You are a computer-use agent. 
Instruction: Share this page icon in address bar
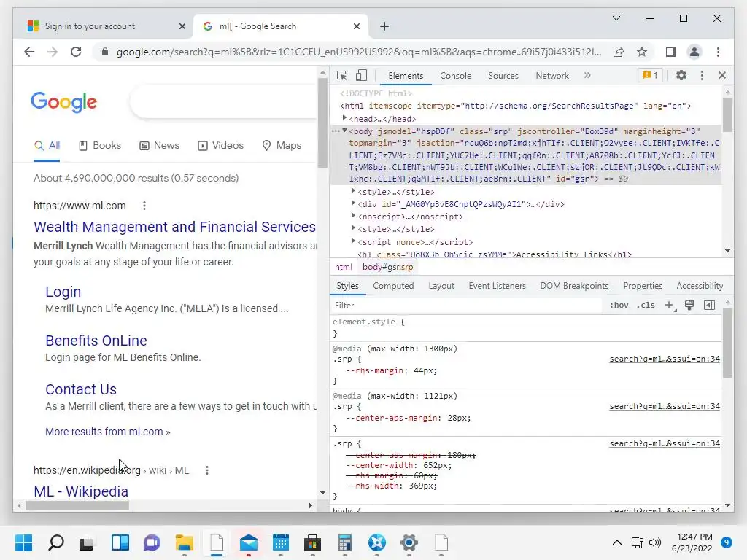click(619, 52)
